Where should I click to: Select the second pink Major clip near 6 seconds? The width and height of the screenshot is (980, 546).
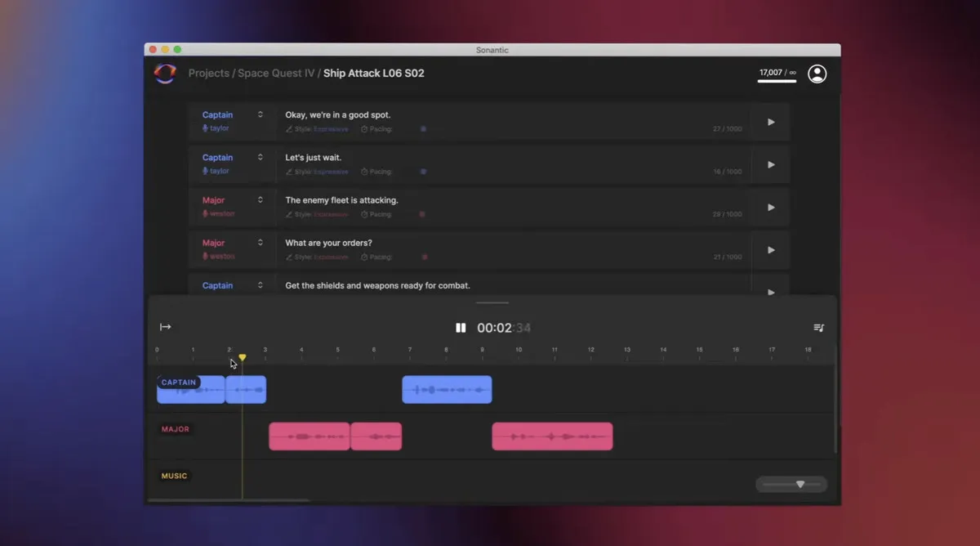[376, 436]
